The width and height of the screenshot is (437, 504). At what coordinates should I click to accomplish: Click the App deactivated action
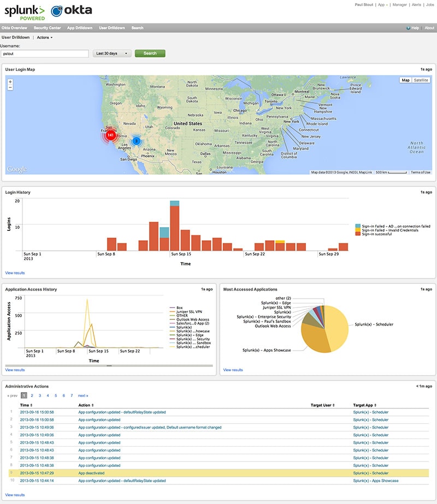[91, 473]
